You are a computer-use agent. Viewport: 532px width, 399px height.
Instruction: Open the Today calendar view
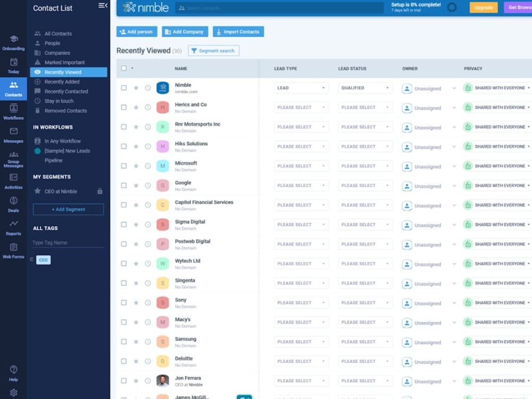14,66
